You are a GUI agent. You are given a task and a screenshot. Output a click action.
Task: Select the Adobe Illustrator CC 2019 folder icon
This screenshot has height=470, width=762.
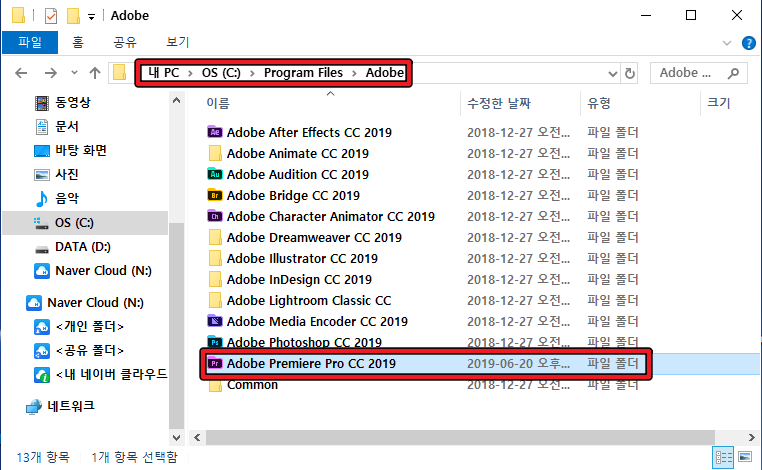click(215, 258)
